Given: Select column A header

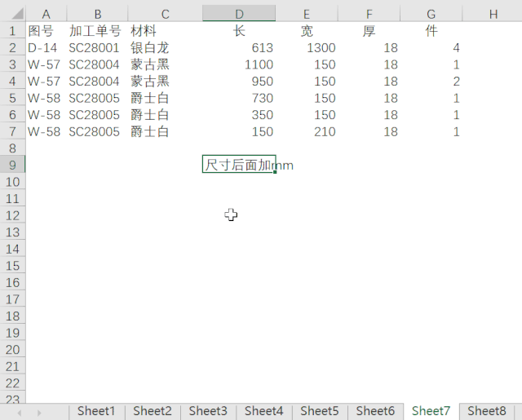Looking at the screenshot, I should pos(46,14).
